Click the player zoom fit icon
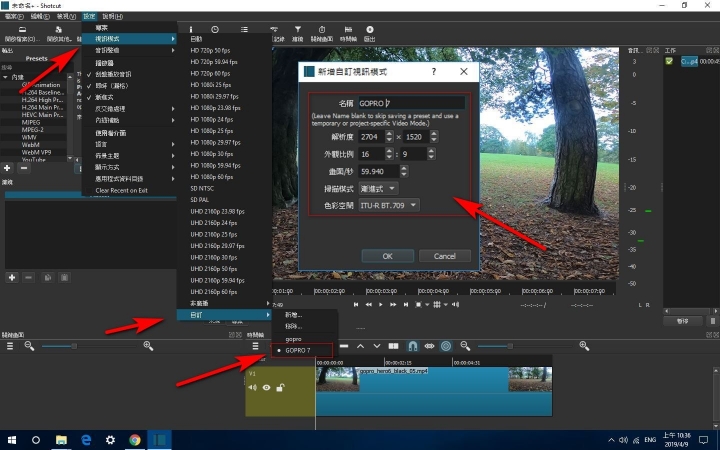 (418, 304)
